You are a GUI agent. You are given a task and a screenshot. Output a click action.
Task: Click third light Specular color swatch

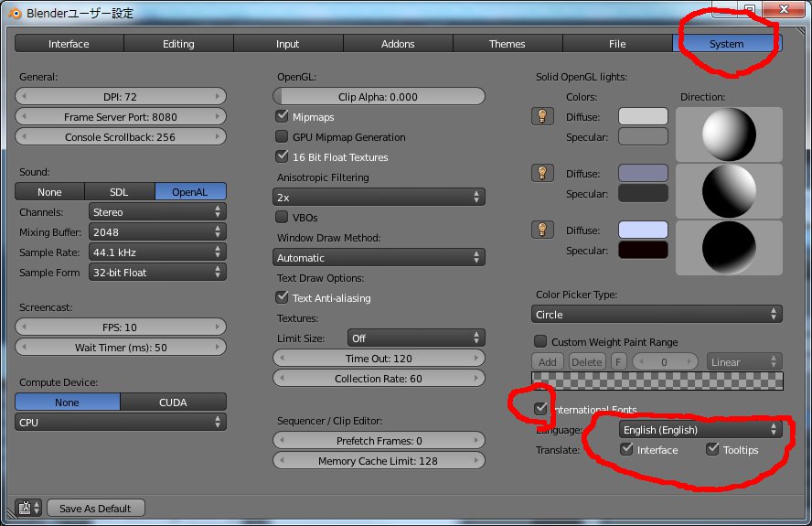click(x=643, y=250)
